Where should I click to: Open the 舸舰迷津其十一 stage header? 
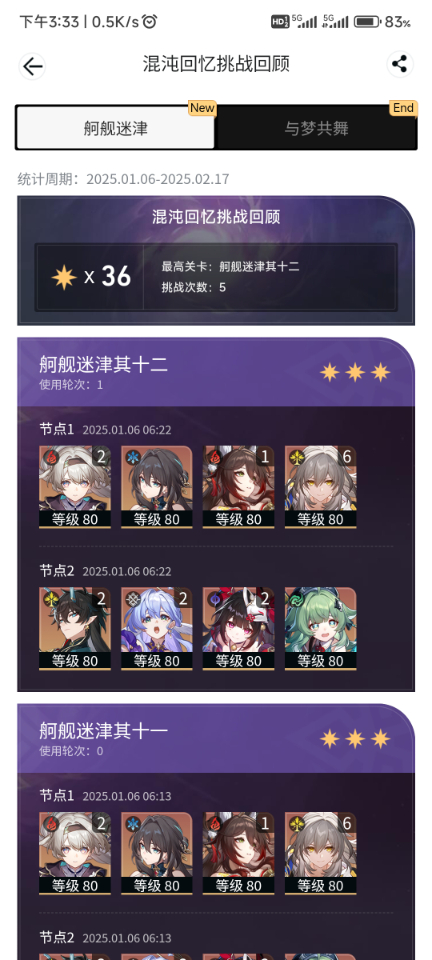(x=215, y=738)
